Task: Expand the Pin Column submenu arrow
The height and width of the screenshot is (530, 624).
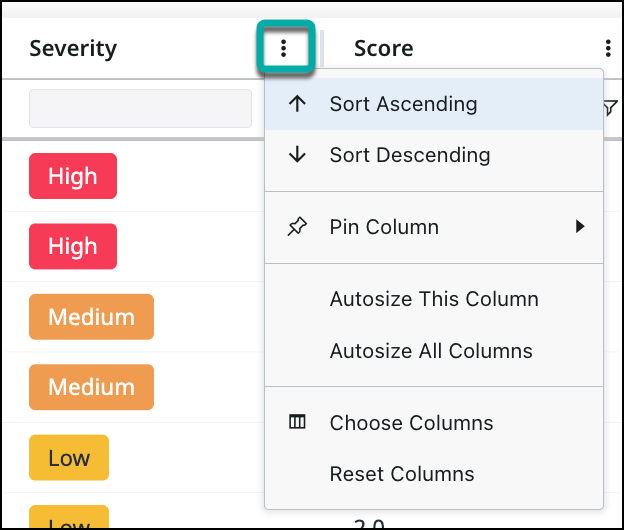Action: [580, 226]
